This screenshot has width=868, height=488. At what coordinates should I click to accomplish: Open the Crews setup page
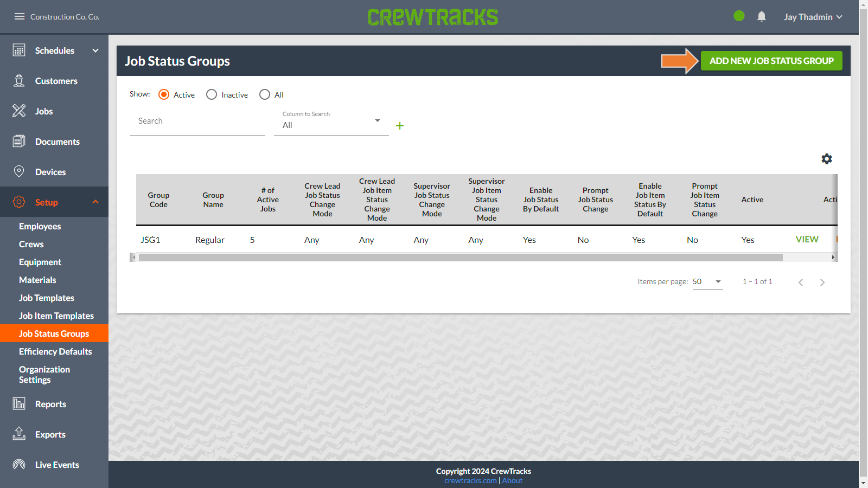31,244
